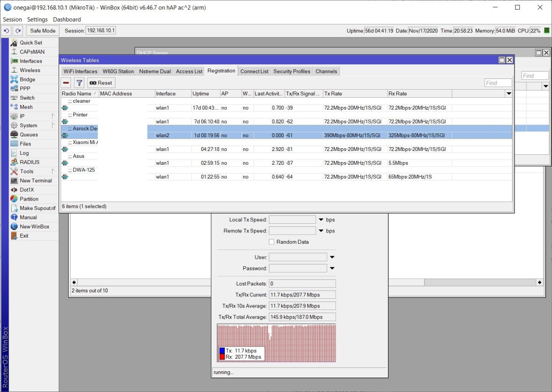
Task: Open the Manual
Action: click(34, 217)
